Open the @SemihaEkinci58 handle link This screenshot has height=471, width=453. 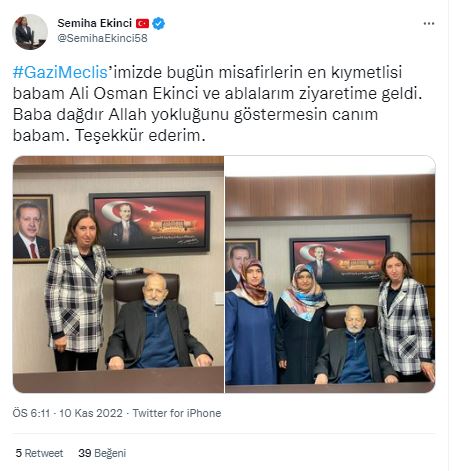click(x=102, y=38)
